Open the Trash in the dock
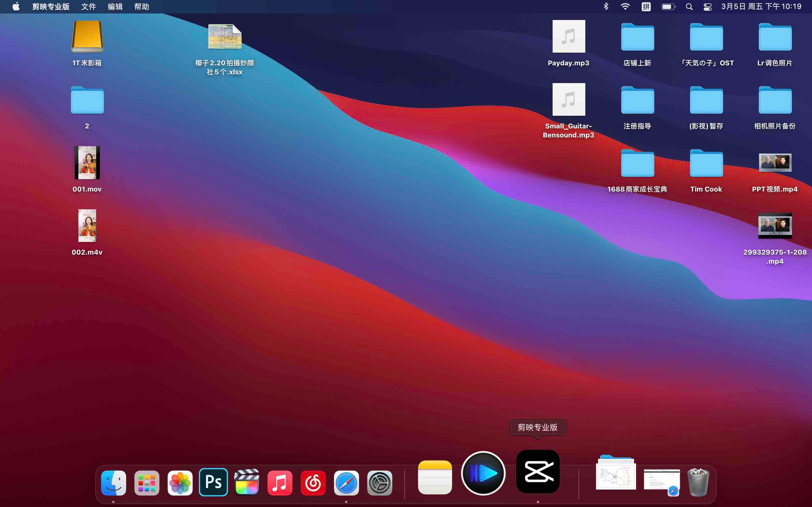The width and height of the screenshot is (812, 507). pyautogui.click(x=698, y=482)
